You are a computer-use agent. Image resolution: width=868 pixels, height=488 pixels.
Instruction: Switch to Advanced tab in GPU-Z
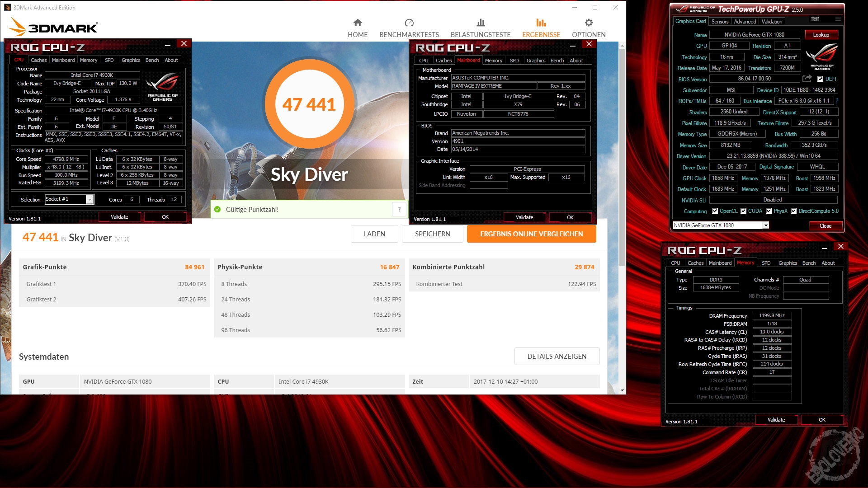coord(745,21)
